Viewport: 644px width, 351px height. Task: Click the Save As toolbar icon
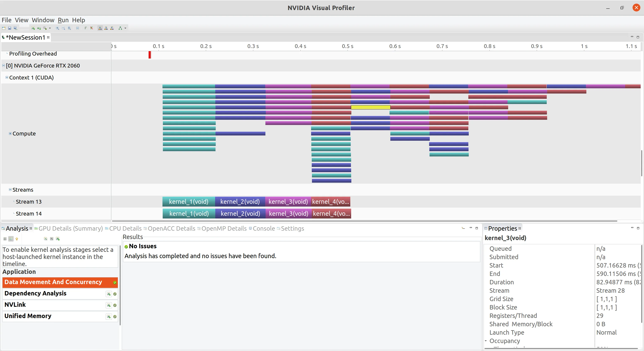pyautogui.click(x=16, y=28)
